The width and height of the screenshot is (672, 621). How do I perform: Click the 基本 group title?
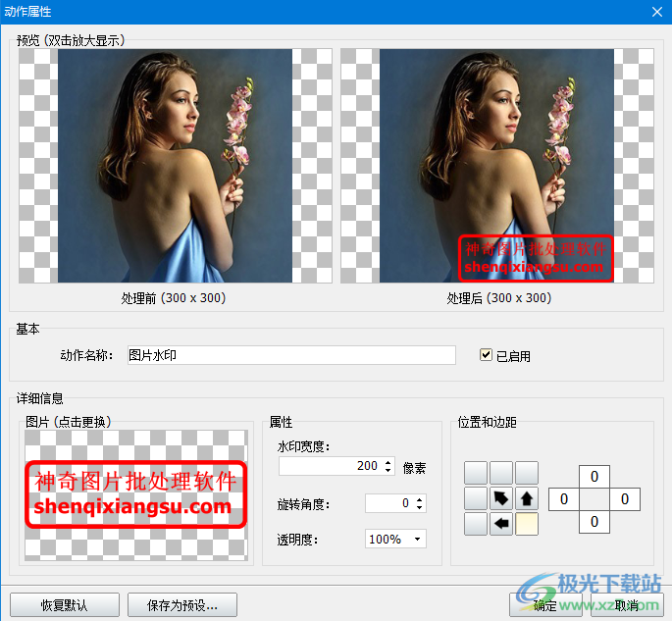[x=27, y=329]
